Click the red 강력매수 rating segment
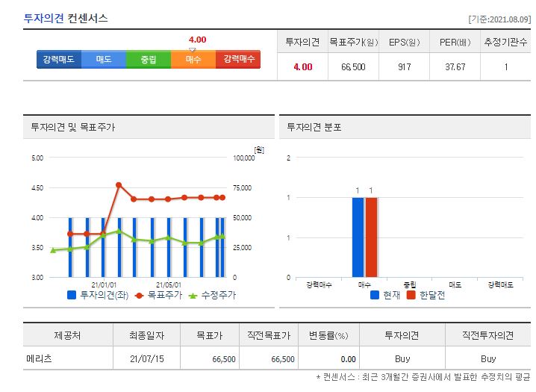Screen dimensions: 536x392 238,59
